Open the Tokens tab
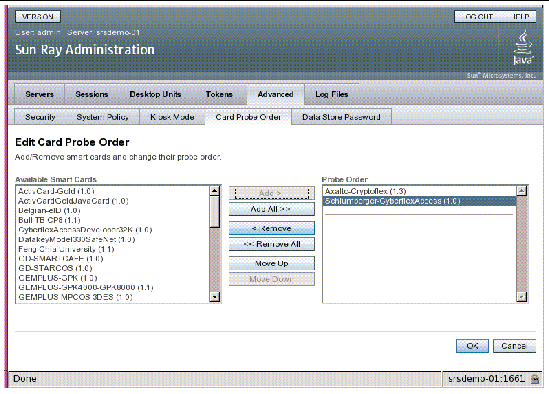549x394 pixels. point(219,94)
